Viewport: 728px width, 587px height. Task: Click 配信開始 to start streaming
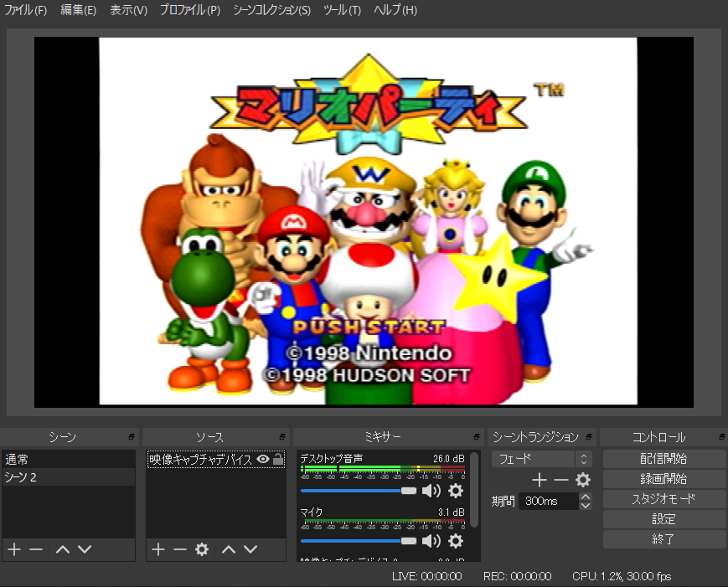point(663,459)
